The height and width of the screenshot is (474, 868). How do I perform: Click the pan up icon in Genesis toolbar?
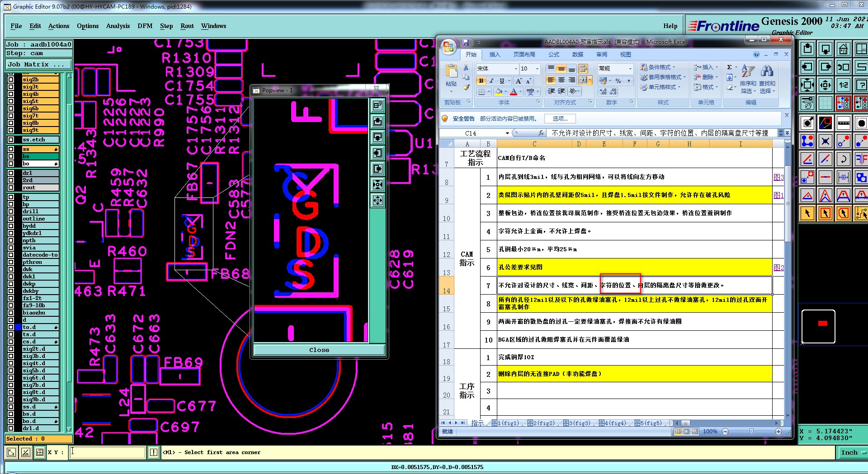(x=807, y=49)
